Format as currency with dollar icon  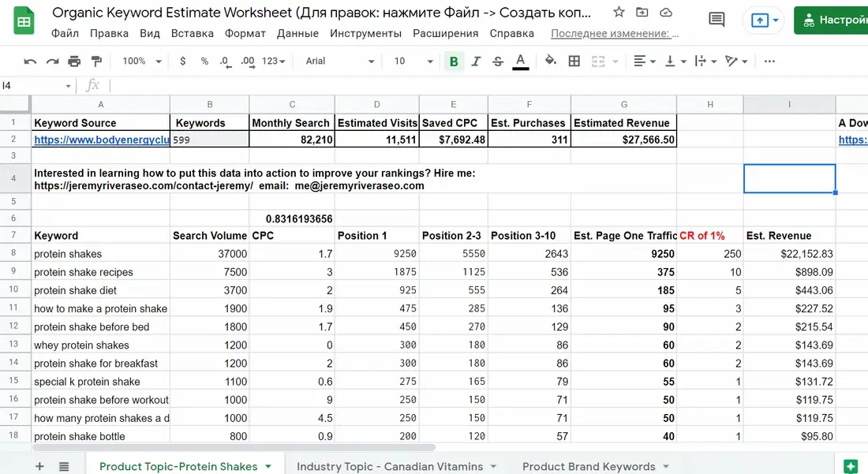click(x=183, y=62)
